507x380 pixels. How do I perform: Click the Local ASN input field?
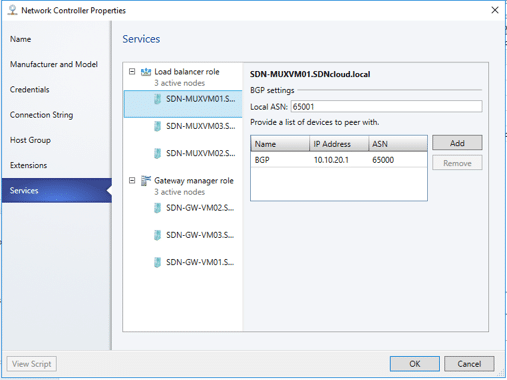tap(386, 107)
